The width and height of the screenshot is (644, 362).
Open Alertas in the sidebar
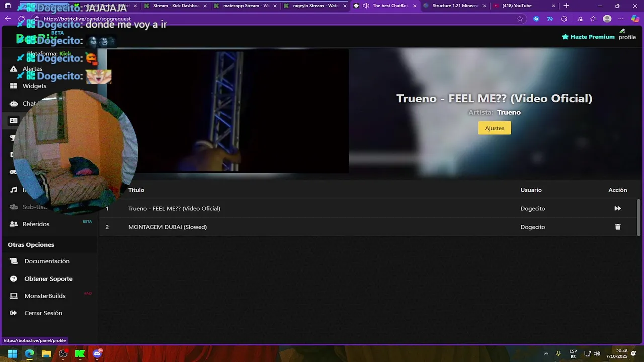(x=32, y=69)
